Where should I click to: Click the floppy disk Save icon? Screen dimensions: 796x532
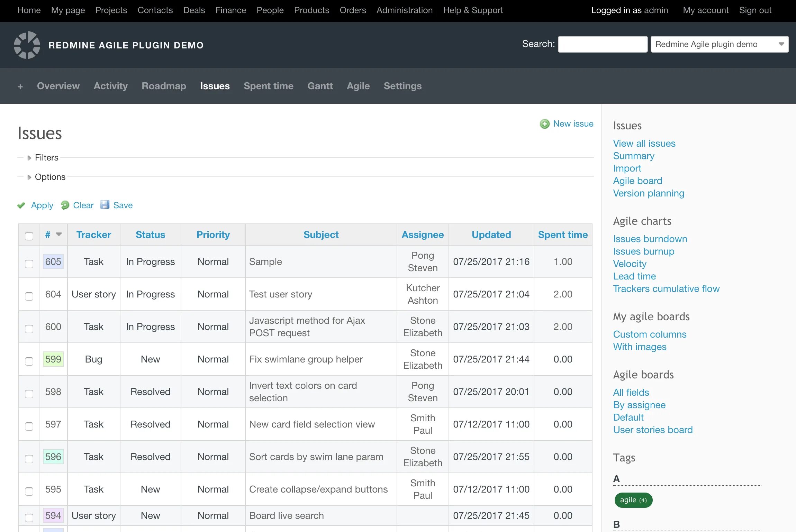coord(105,205)
